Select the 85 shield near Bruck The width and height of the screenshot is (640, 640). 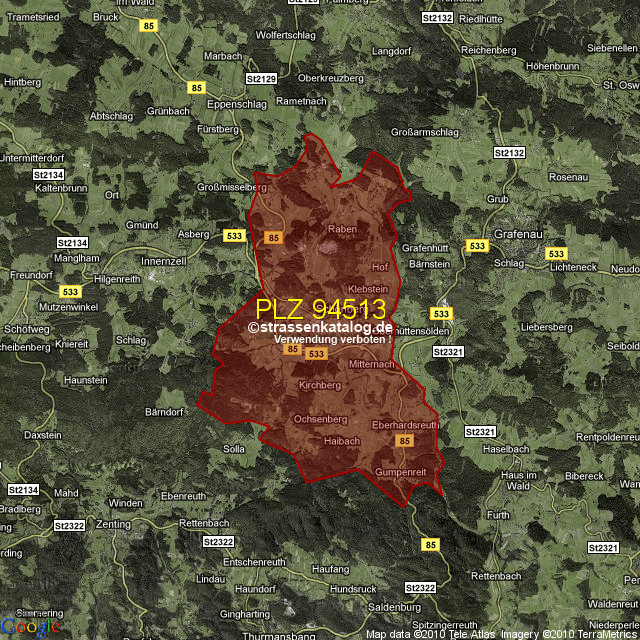coord(149,25)
